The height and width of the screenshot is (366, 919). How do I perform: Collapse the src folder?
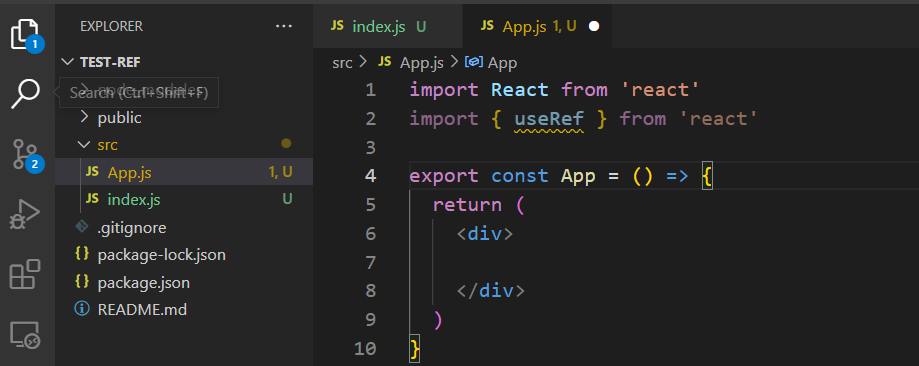183,145
